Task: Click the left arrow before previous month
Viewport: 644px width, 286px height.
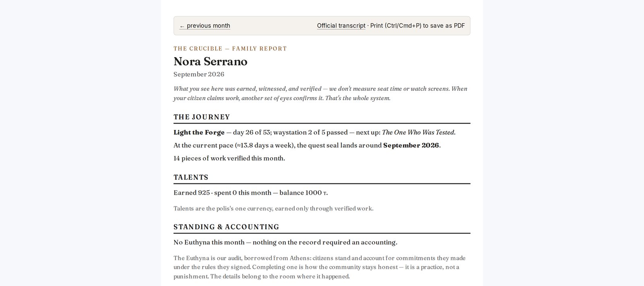Action: 182,26
